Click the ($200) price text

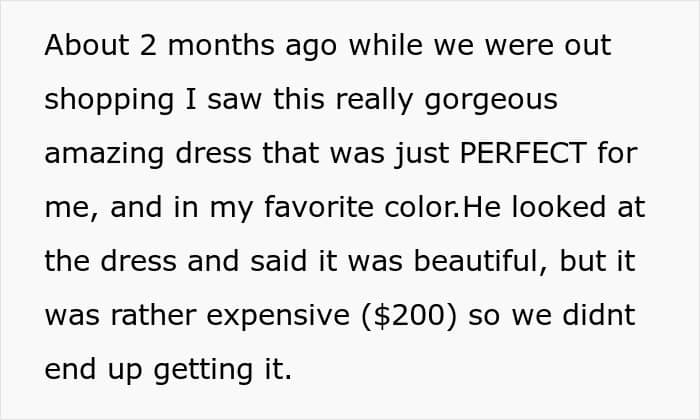click(x=408, y=316)
